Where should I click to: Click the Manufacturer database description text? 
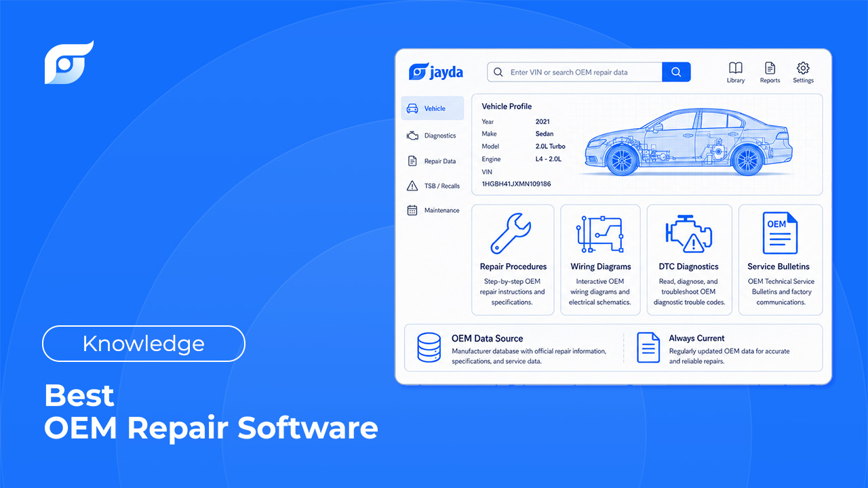coord(529,357)
